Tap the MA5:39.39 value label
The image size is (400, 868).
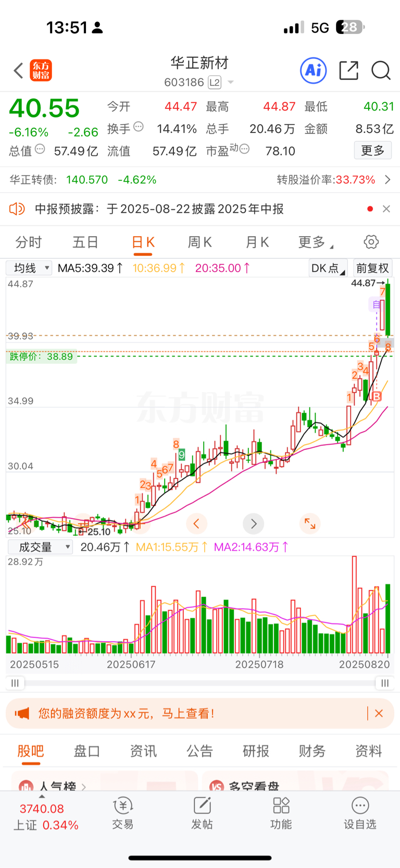click(91, 268)
